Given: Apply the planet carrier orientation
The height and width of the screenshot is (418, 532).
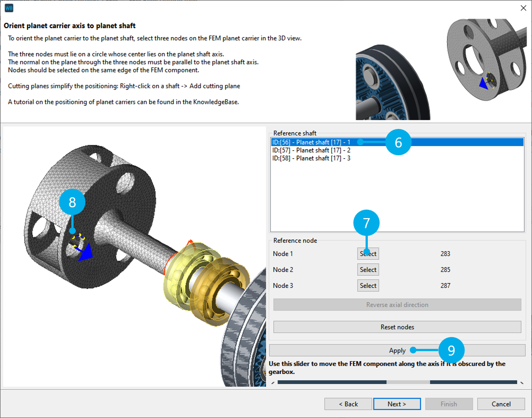Looking at the screenshot, I should pyautogui.click(x=397, y=350).
